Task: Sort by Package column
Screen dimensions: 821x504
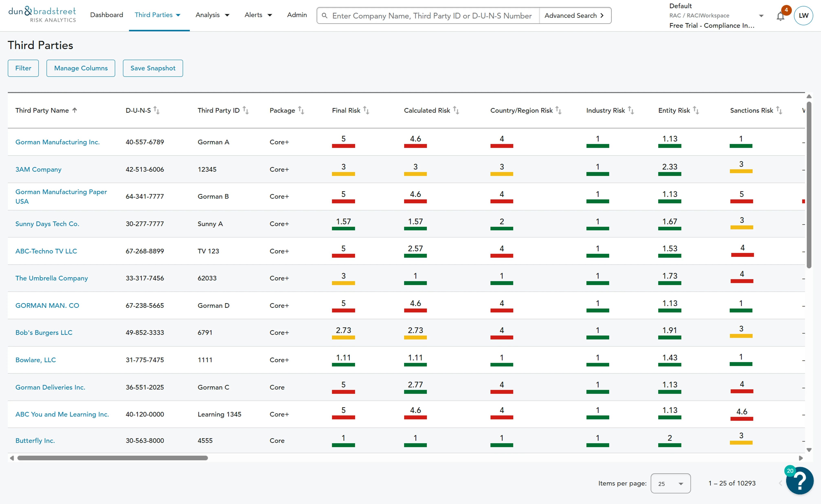Action: (x=301, y=110)
